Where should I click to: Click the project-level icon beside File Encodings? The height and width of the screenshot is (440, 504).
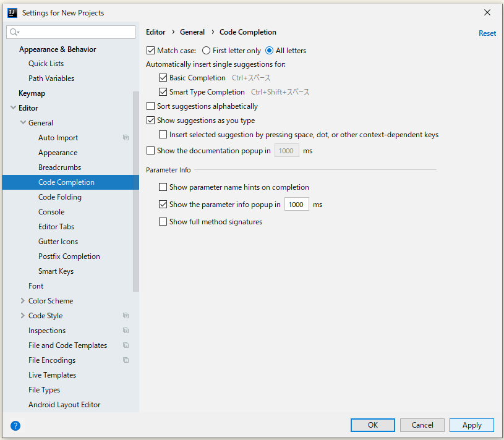click(126, 360)
